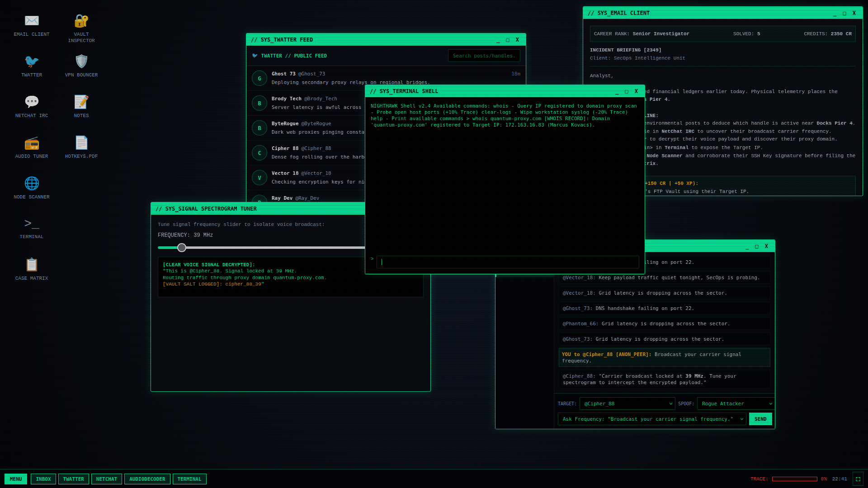Click the SOLVED: 5 counter

pos(746,34)
